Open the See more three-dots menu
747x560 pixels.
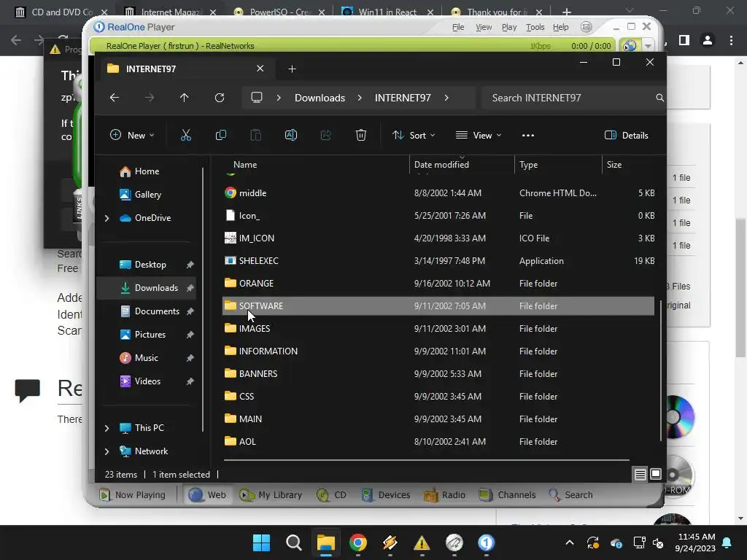coord(528,135)
